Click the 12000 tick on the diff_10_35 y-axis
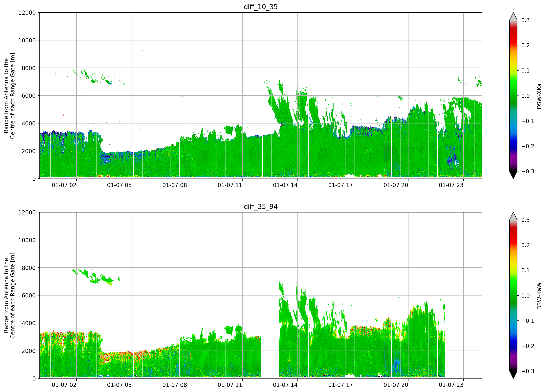This screenshot has width=546, height=392. tap(27, 13)
